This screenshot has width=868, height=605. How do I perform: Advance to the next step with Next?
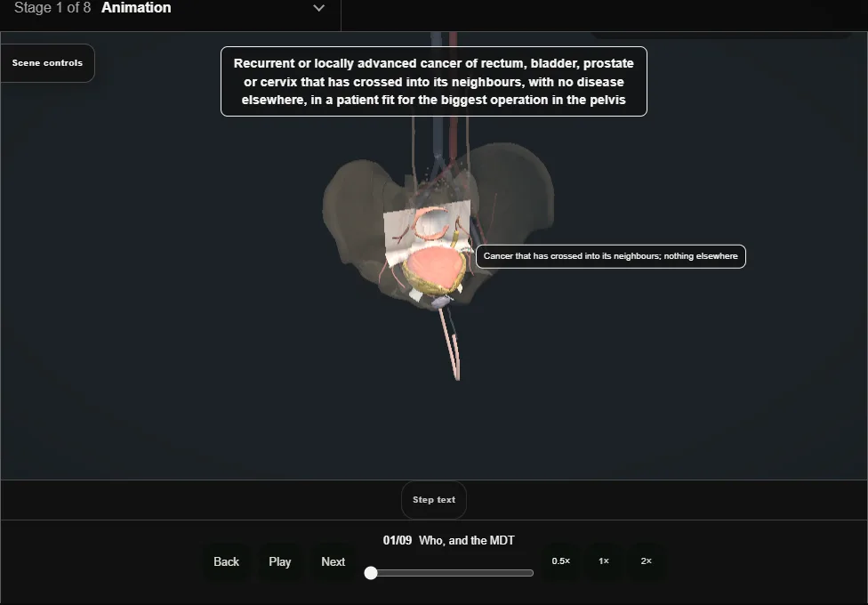click(334, 561)
